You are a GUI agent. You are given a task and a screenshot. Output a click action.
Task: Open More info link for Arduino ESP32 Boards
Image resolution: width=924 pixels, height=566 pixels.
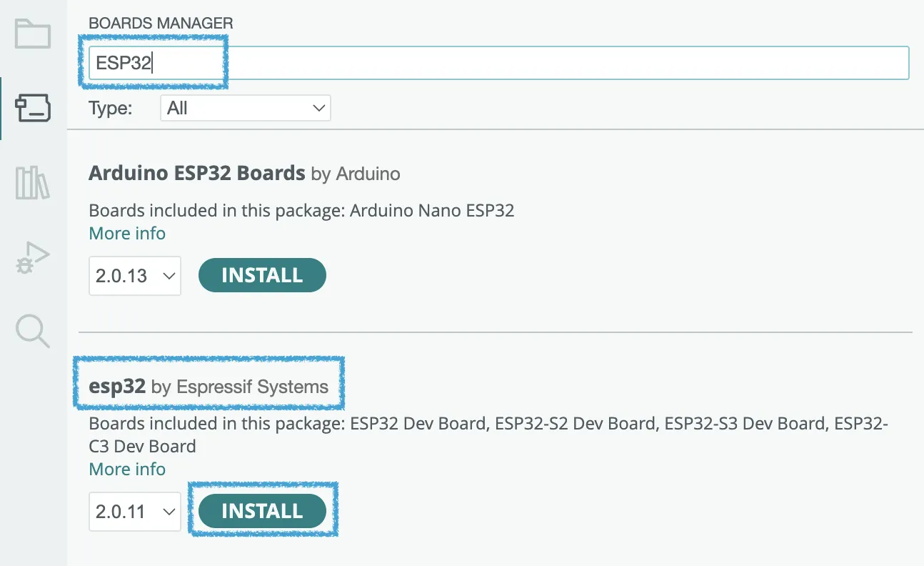(127, 234)
